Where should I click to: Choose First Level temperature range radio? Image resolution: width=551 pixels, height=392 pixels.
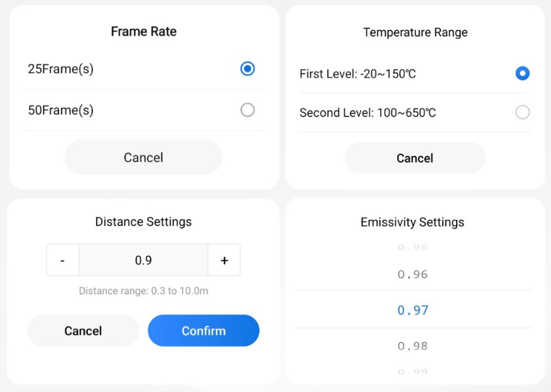(x=522, y=73)
